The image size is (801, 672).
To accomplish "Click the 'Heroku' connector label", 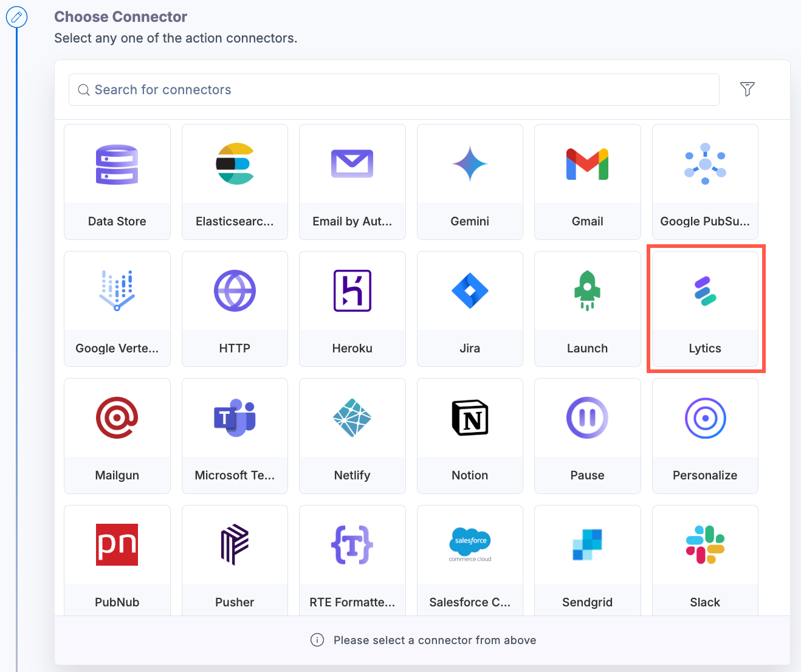I will point(352,348).
